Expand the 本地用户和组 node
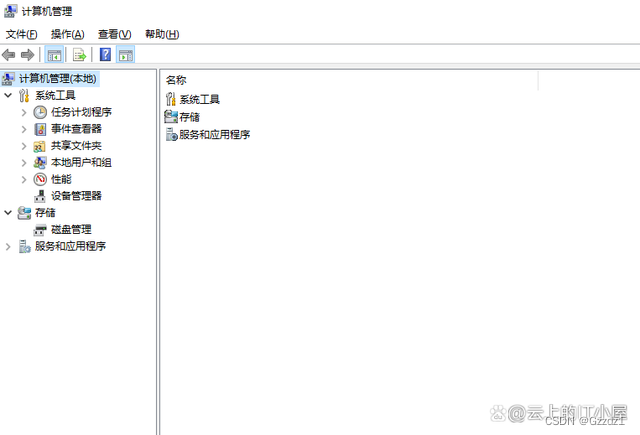640x435 pixels. 24,163
